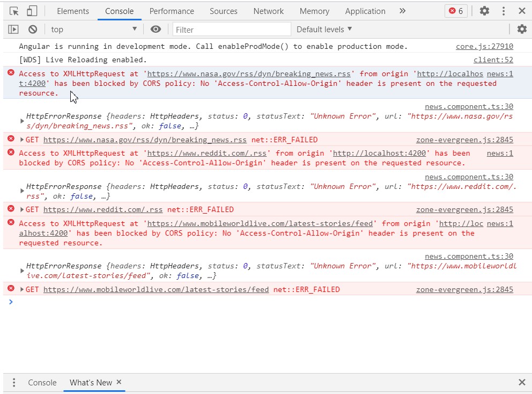The width and height of the screenshot is (532, 394).
Task: Click '[WDS] Live Reloading enabled.' message
Action: 83,60
